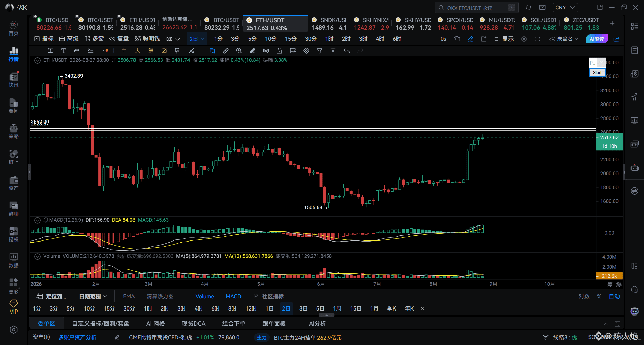
Task: Toggle the % percentage scale
Action: 599,296
